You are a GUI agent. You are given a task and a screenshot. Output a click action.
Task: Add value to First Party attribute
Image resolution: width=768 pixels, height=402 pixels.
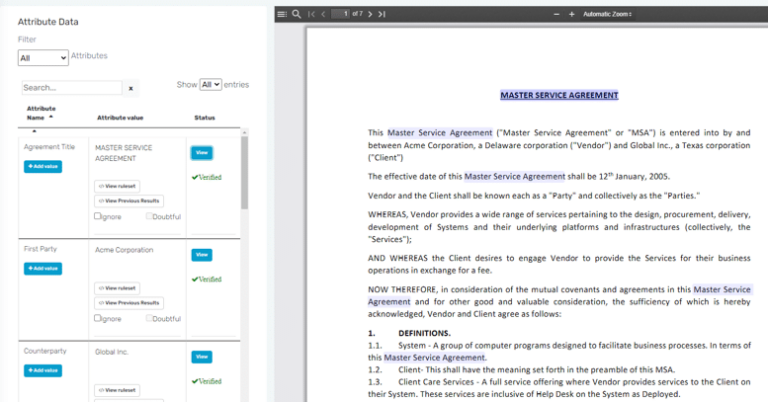(43, 268)
